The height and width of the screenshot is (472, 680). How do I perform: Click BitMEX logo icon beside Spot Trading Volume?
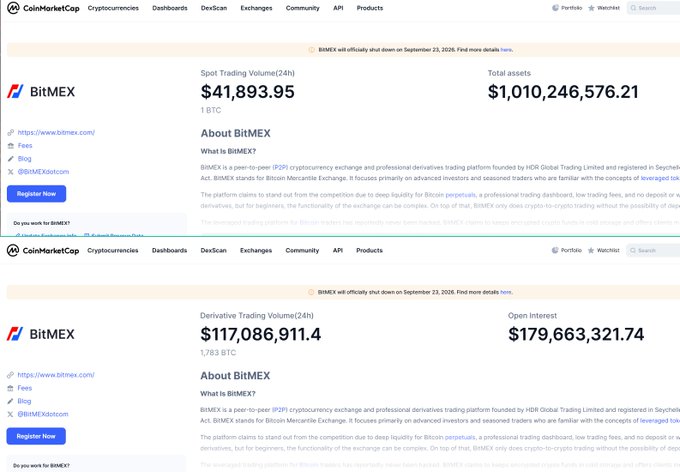coord(15,92)
